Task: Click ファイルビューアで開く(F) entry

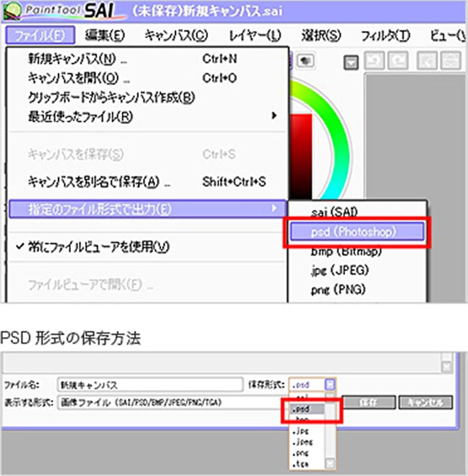Action: pos(147,285)
